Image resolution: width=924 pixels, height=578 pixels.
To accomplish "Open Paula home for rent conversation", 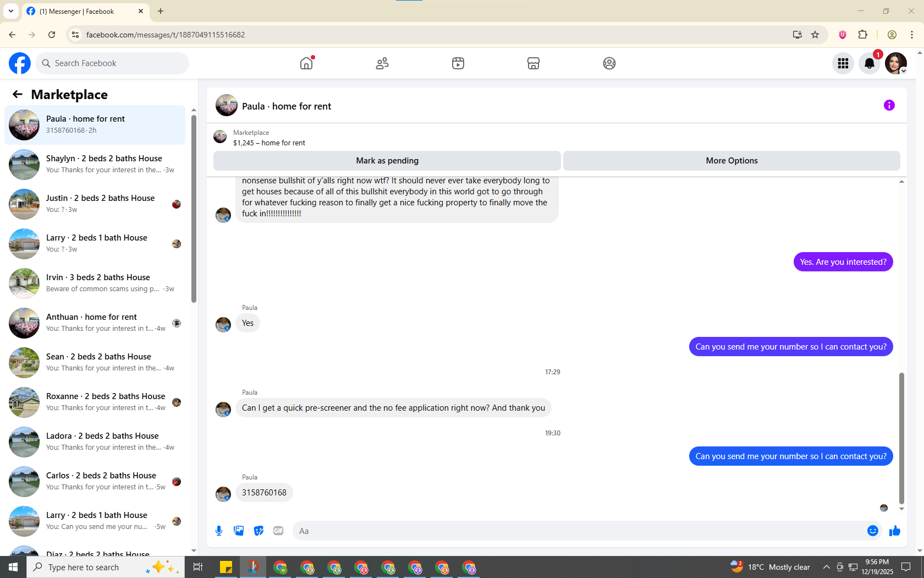I will click(x=95, y=125).
